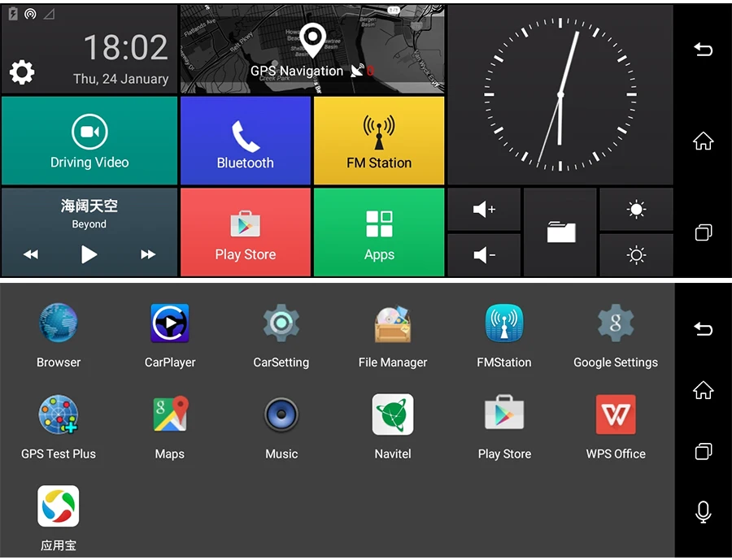The width and height of the screenshot is (732, 560).
Task: Skip to the previous music track
Action: [31, 254]
